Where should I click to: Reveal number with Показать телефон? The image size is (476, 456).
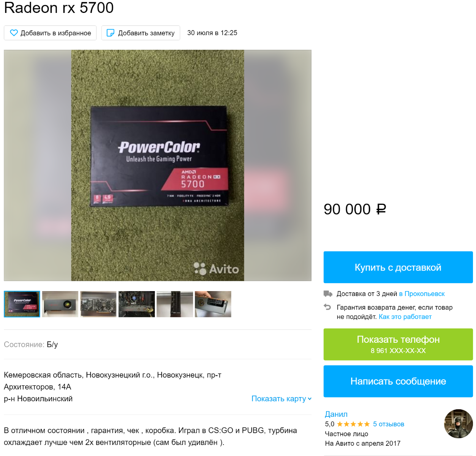tap(398, 344)
